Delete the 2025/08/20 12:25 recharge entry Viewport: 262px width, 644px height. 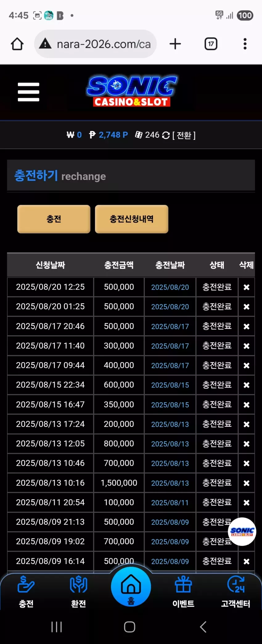(246, 287)
